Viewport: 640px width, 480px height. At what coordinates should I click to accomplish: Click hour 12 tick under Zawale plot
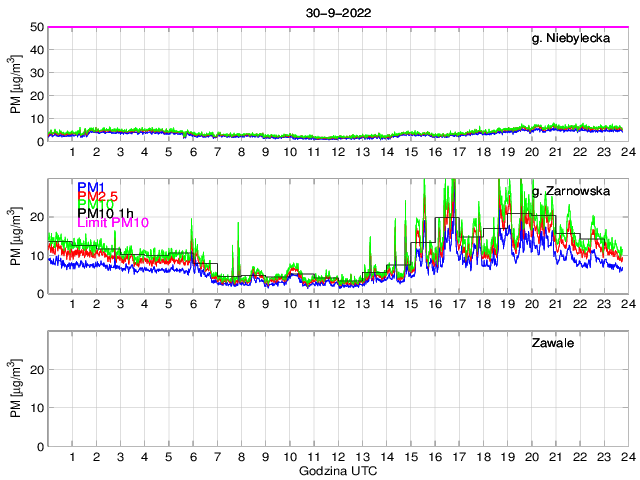point(337,457)
